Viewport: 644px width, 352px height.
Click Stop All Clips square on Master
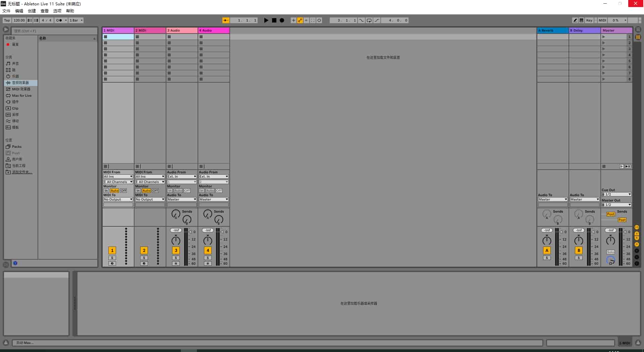click(x=604, y=167)
